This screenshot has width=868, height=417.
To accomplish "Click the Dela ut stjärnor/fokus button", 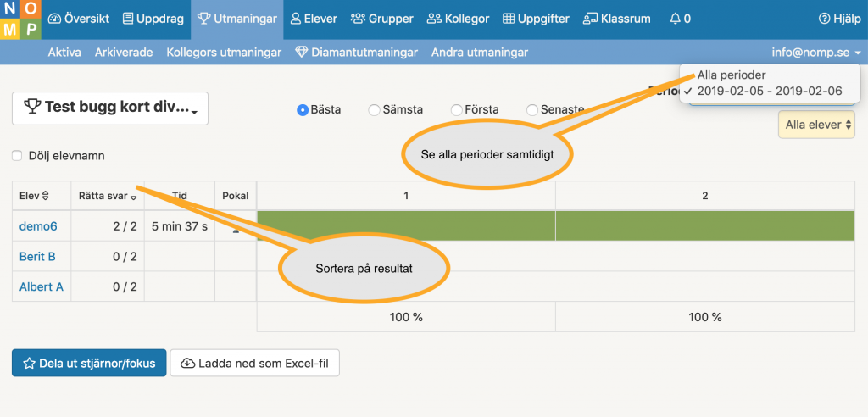I will [89, 363].
